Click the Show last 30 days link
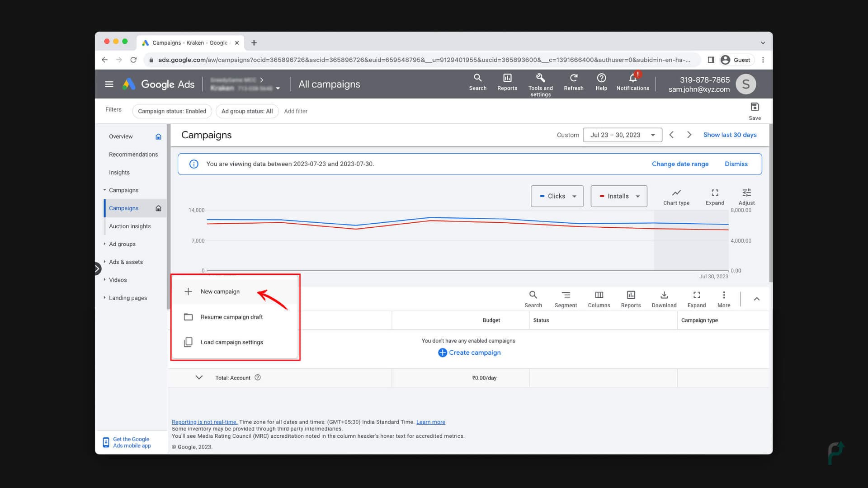Viewport: 868px width, 488px height. coord(730,135)
